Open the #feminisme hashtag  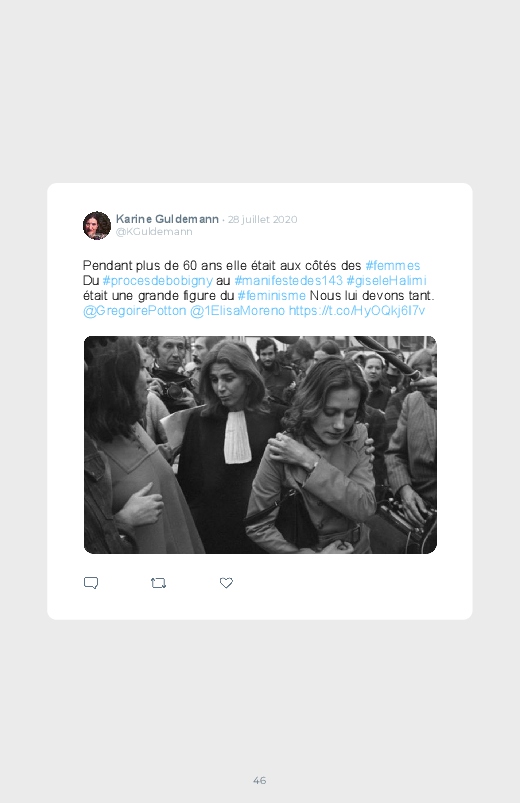272,295
